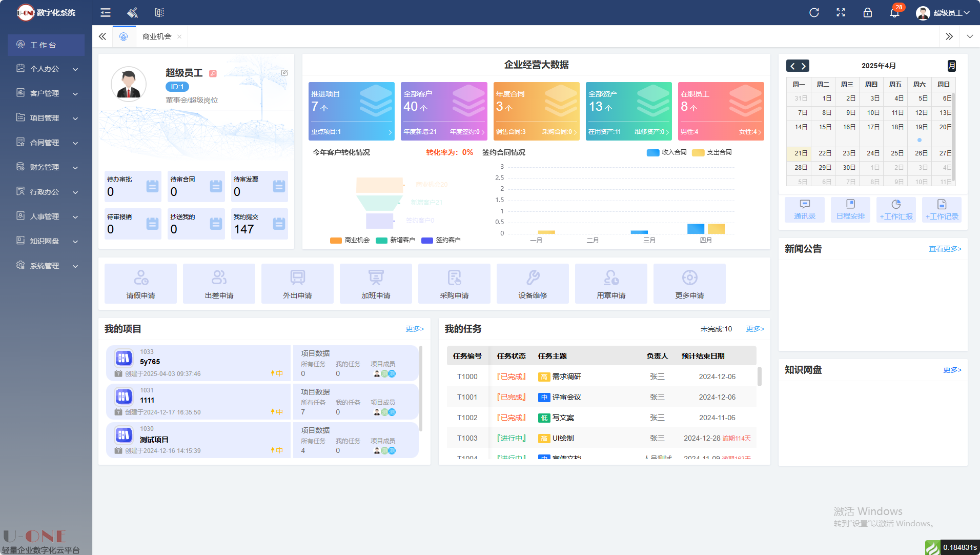Add a 工作汇报 report
Viewport: 980px width, 555px height.
[x=896, y=210]
